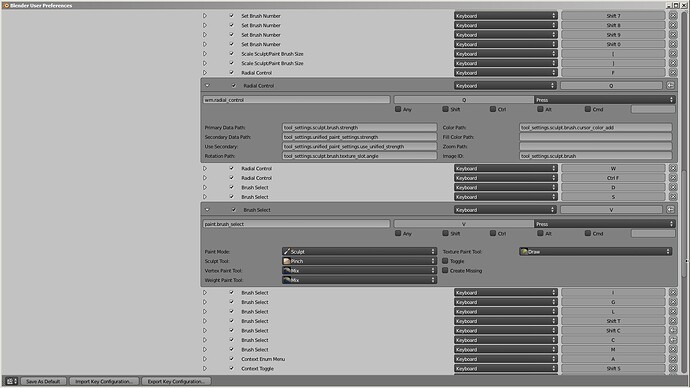Click Import Key Configuration button
690x388 pixels.
(104, 381)
